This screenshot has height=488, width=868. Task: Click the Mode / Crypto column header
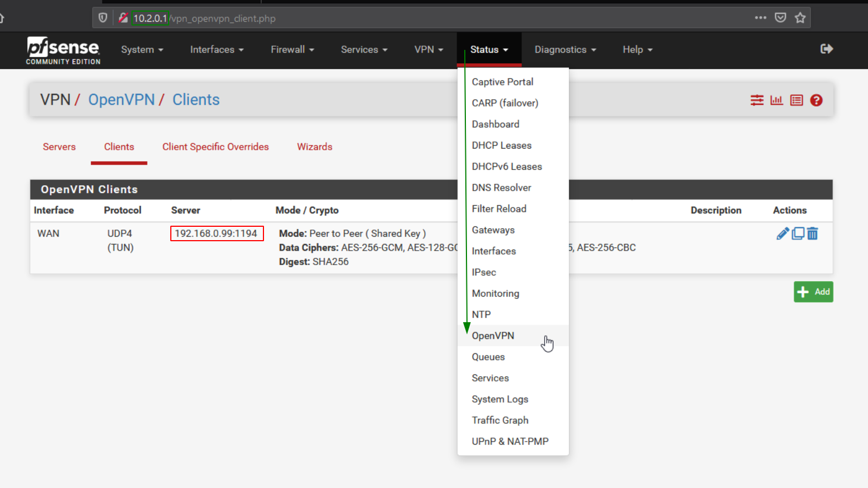pyautogui.click(x=307, y=210)
